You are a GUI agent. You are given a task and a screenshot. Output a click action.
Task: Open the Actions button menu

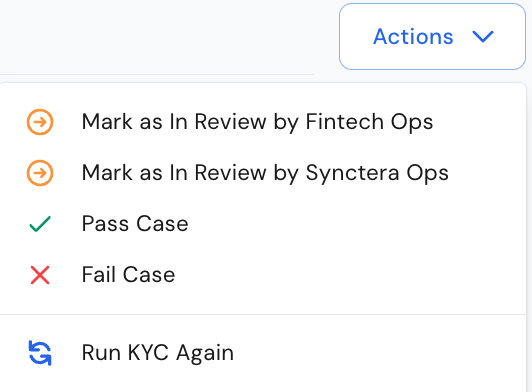point(432,37)
